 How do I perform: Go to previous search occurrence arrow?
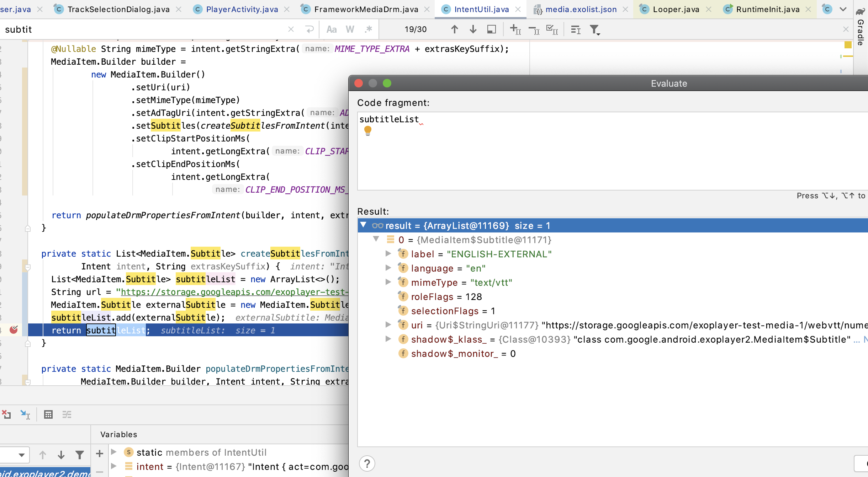click(454, 30)
